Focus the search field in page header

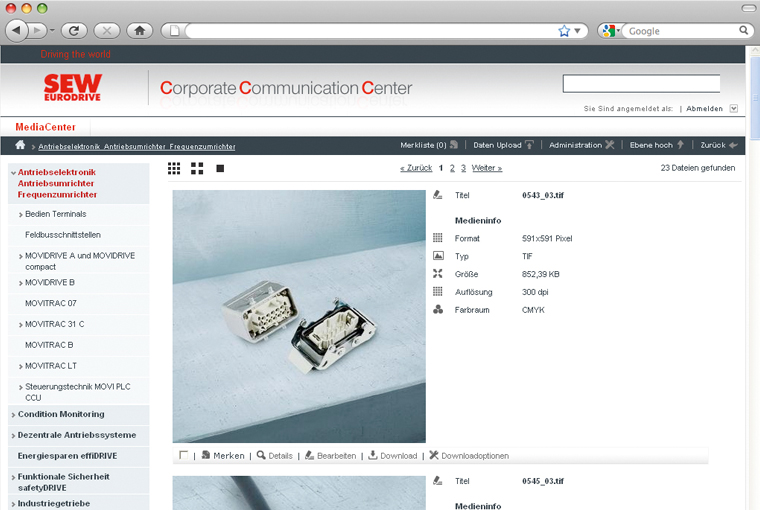pos(641,84)
